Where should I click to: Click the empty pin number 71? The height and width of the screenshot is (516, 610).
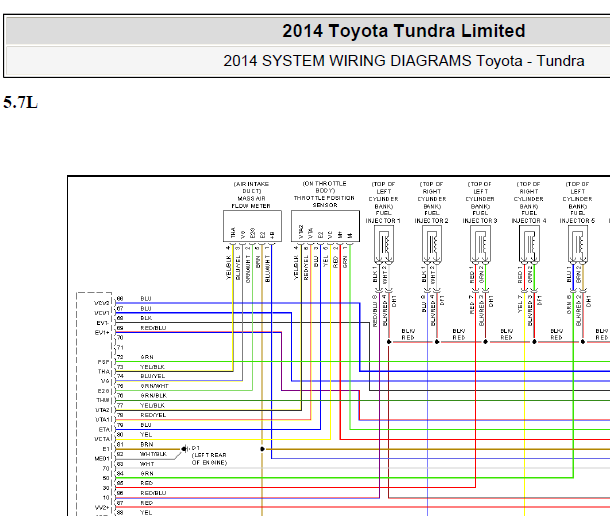click(x=120, y=347)
